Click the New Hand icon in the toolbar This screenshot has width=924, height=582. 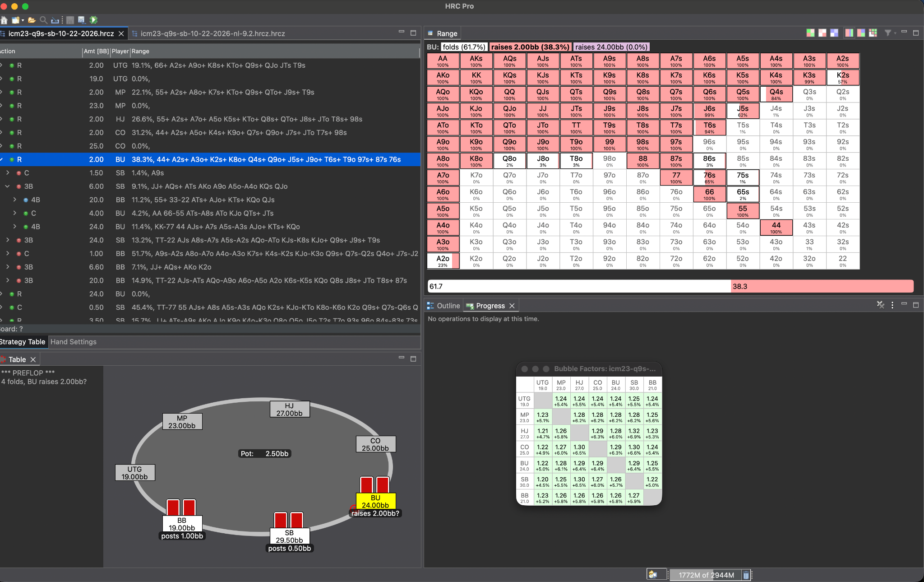pos(16,20)
